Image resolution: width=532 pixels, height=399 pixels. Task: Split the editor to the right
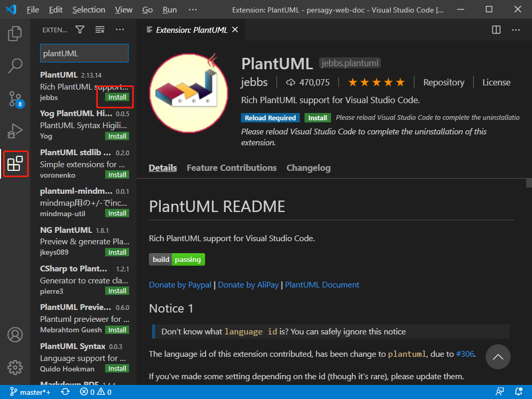point(495,30)
